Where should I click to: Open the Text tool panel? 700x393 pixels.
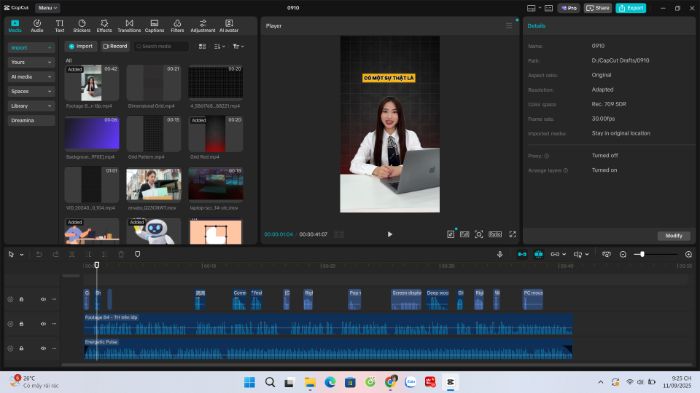[59, 26]
